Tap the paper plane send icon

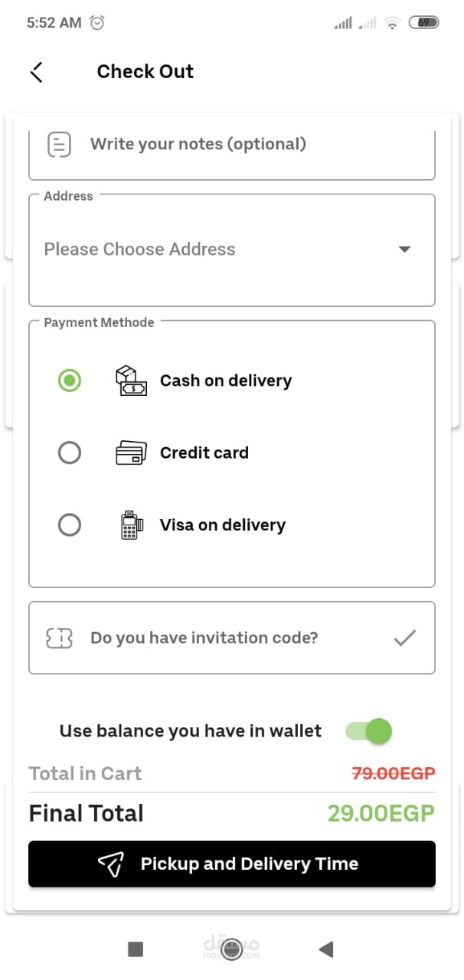click(x=110, y=864)
